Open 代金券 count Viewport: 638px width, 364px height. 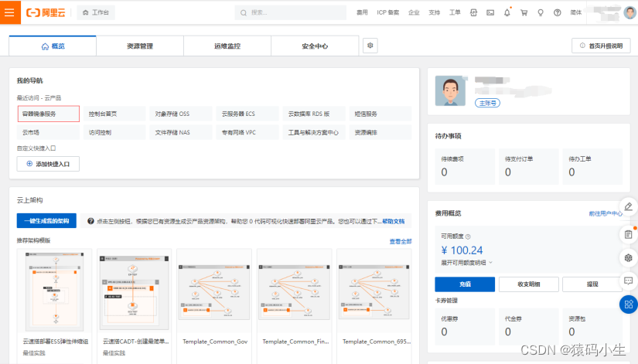click(508, 332)
